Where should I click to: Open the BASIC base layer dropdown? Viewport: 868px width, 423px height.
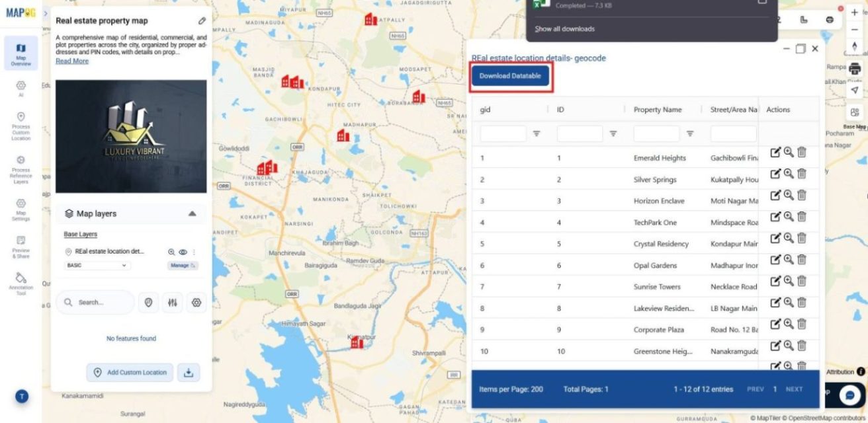(96, 265)
